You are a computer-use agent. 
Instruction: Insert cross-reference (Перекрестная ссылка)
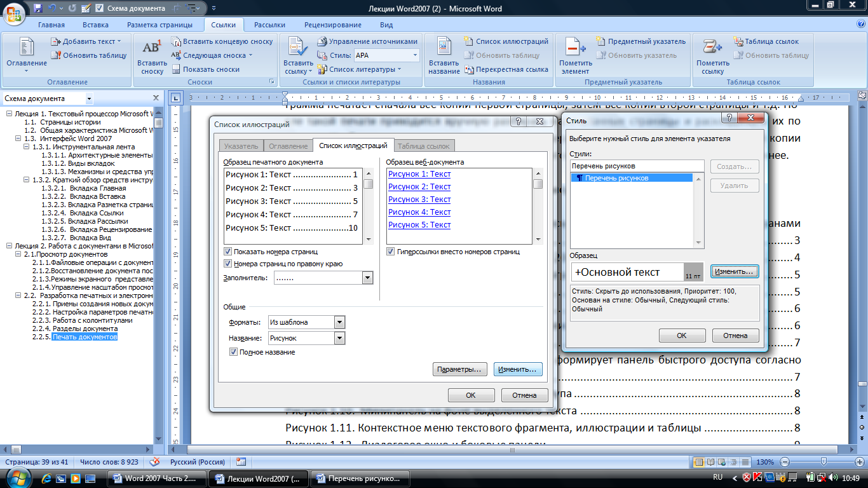pos(506,69)
